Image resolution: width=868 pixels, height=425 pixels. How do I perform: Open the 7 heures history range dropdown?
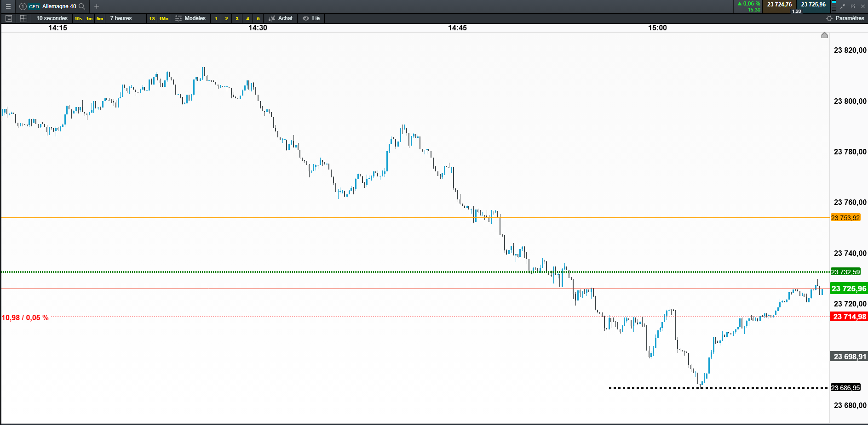point(121,18)
